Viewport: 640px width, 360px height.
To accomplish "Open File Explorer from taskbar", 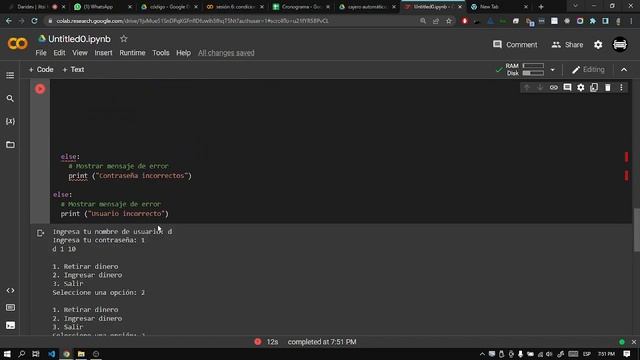I will (x=81, y=354).
